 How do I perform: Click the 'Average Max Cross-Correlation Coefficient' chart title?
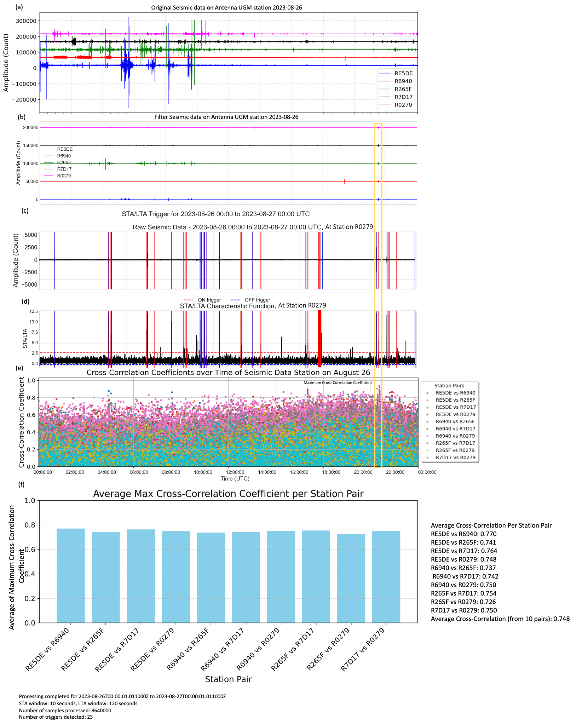tap(228, 494)
